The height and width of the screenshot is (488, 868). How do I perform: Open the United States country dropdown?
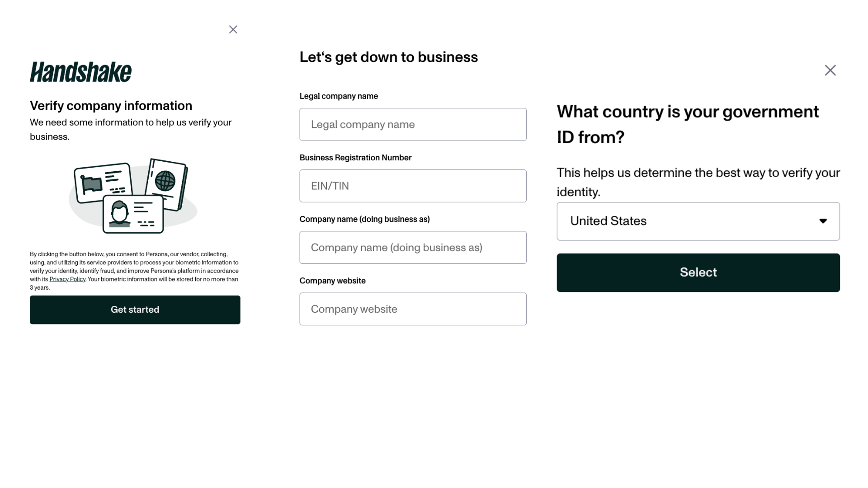(x=678, y=221)
